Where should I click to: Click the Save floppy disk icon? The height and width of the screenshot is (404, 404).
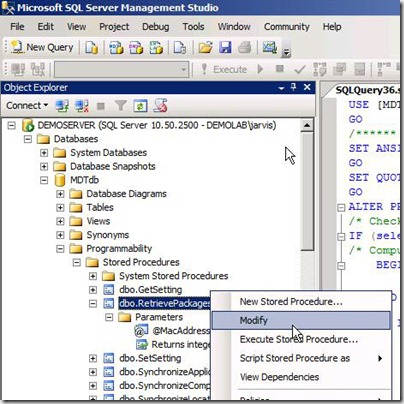click(225, 47)
